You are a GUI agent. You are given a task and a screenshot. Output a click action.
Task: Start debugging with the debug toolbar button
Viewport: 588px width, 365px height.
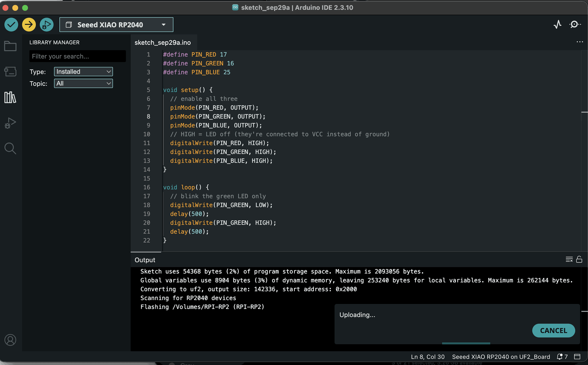tap(47, 25)
